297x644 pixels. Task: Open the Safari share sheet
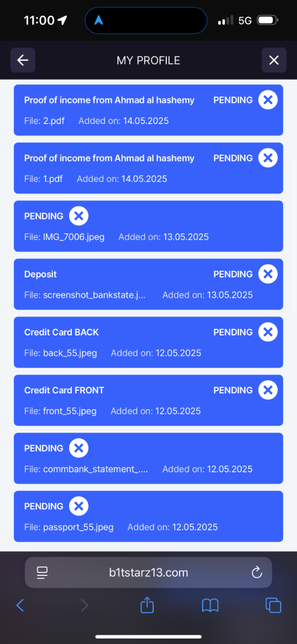point(147,605)
